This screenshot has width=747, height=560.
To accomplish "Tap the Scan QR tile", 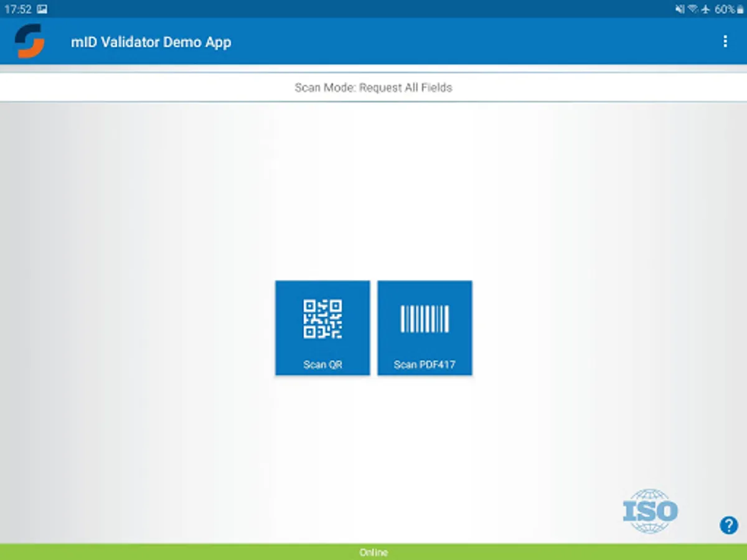I will point(322,328).
